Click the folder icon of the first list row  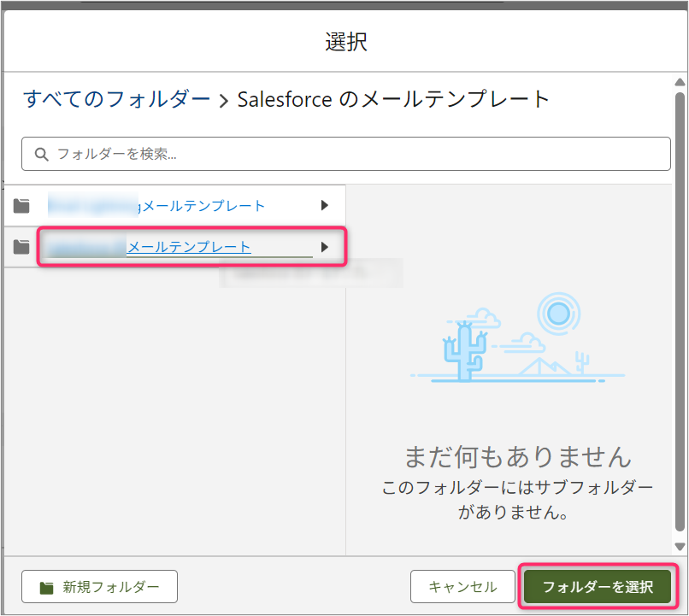[x=22, y=205]
